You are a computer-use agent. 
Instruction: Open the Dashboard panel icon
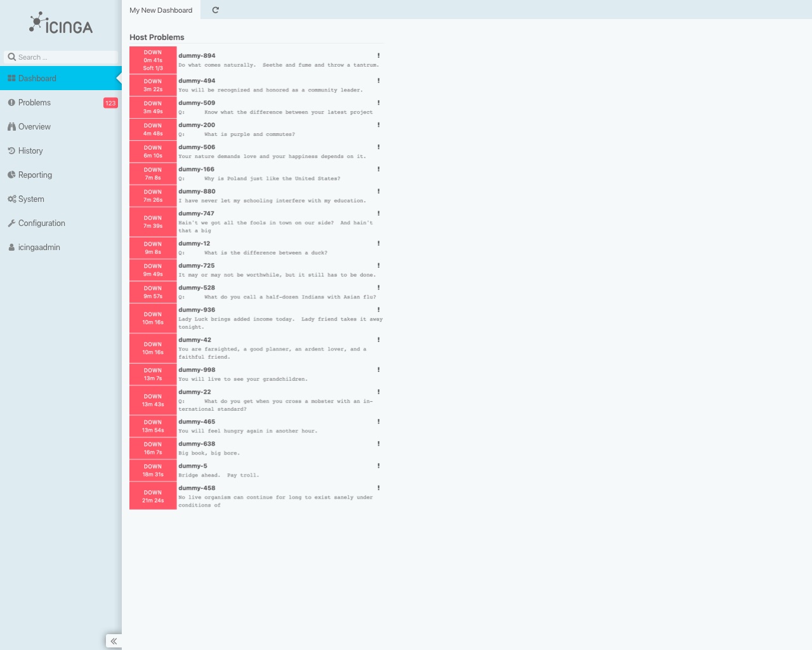point(11,78)
